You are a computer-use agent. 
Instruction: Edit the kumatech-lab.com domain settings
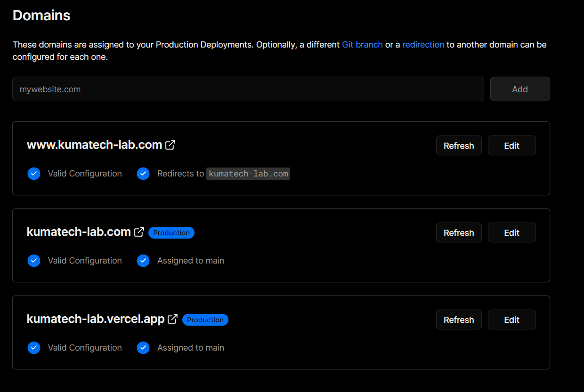[511, 232]
